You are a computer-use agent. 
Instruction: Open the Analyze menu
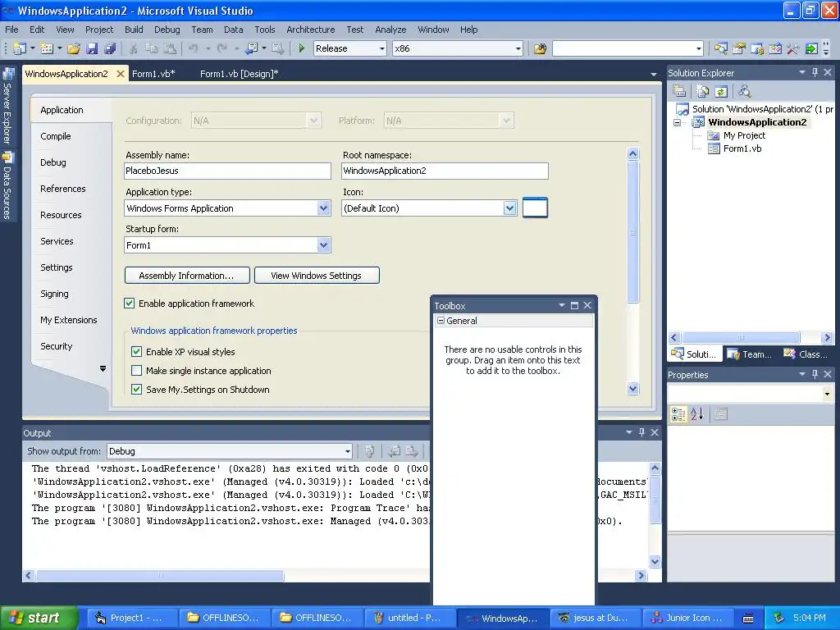point(390,30)
